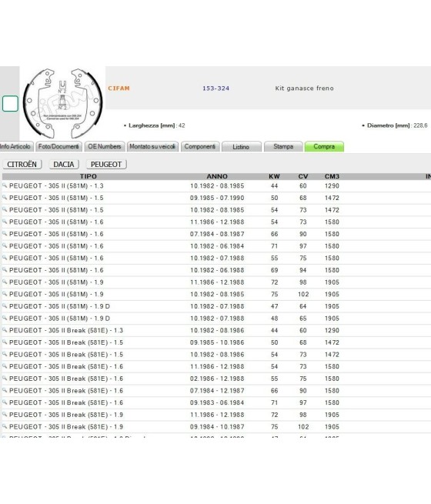Open article number 153-324 link
This screenshot has width=431, height=504.
[x=216, y=88]
